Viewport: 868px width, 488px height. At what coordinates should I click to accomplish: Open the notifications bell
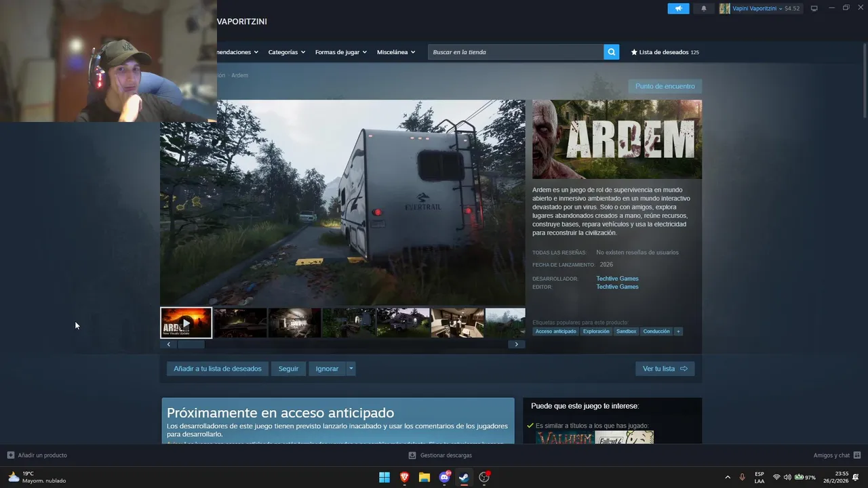(703, 8)
